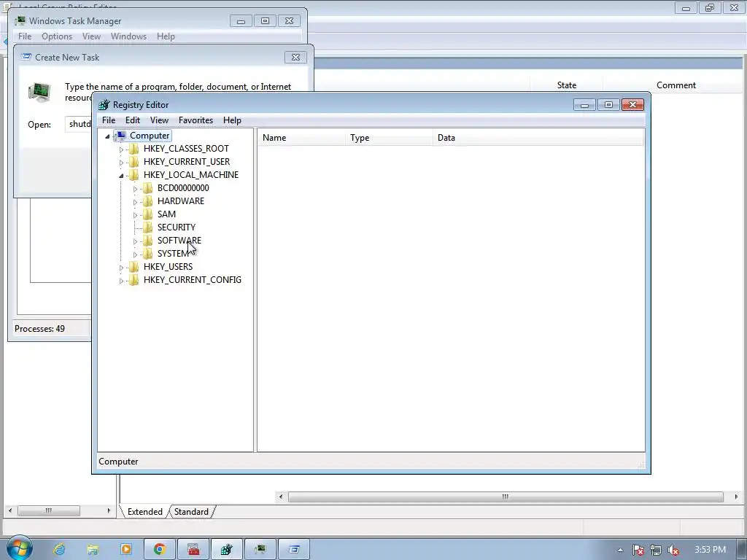Collapse the Computer root node
The width and height of the screenshot is (747, 560).
[x=108, y=136]
